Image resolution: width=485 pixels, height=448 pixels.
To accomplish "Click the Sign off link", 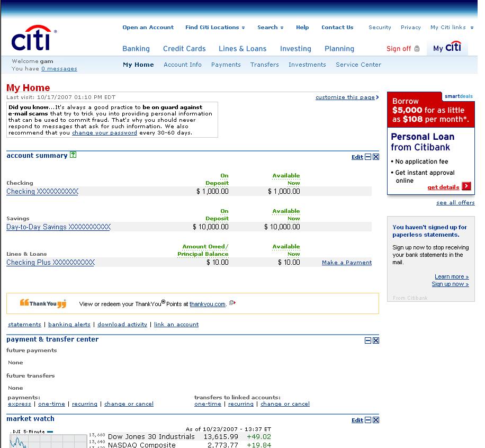I will (398, 49).
